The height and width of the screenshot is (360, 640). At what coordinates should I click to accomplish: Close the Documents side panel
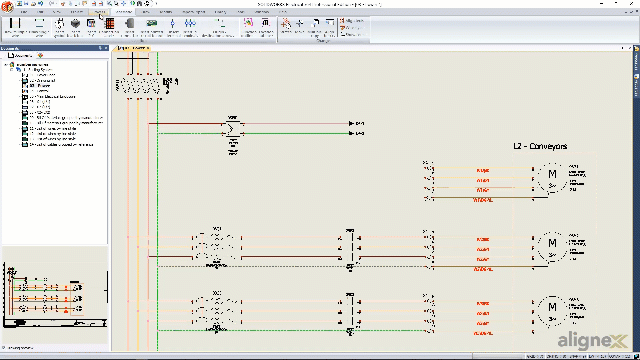(x=106, y=48)
